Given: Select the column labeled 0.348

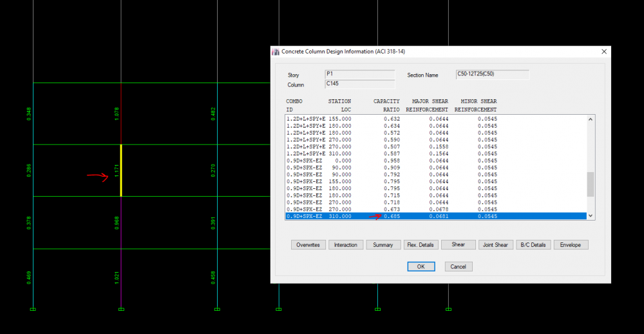Looking at the screenshot, I should (x=33, y=114).
